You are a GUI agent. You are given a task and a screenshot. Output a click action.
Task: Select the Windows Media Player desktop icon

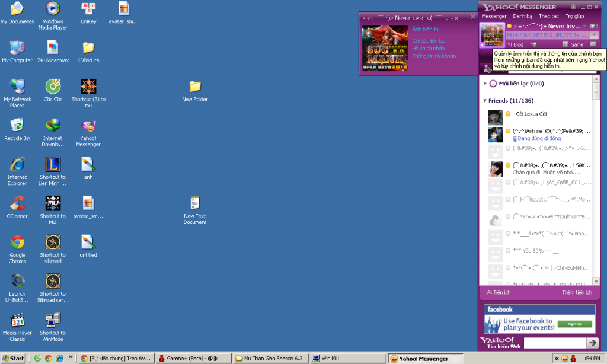pos(53,15)
